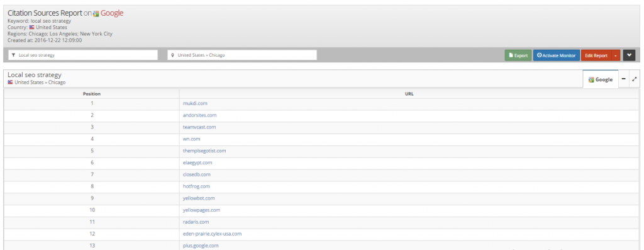Viewport: 644px width, 250px height.
Task: Click the Position column header
Action: [92, 94]
